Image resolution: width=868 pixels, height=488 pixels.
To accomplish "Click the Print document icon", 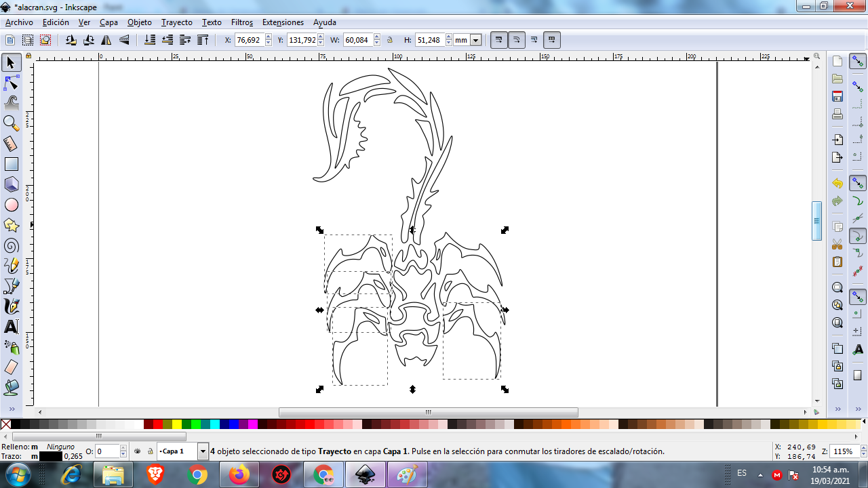I will point(837,114).
